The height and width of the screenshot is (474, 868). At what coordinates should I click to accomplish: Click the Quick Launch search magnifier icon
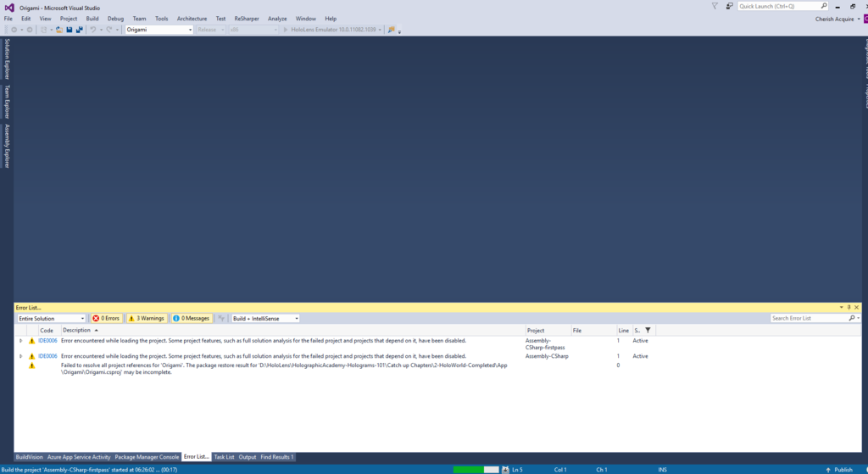(824, 6)
